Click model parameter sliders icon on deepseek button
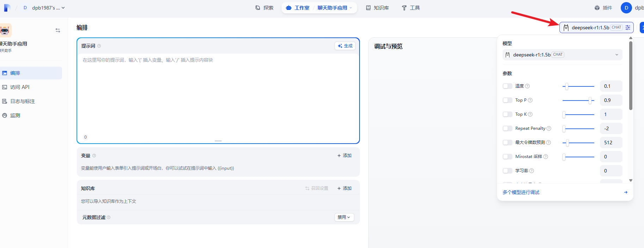Screen dimensions: 644x248 click(628, 28)
